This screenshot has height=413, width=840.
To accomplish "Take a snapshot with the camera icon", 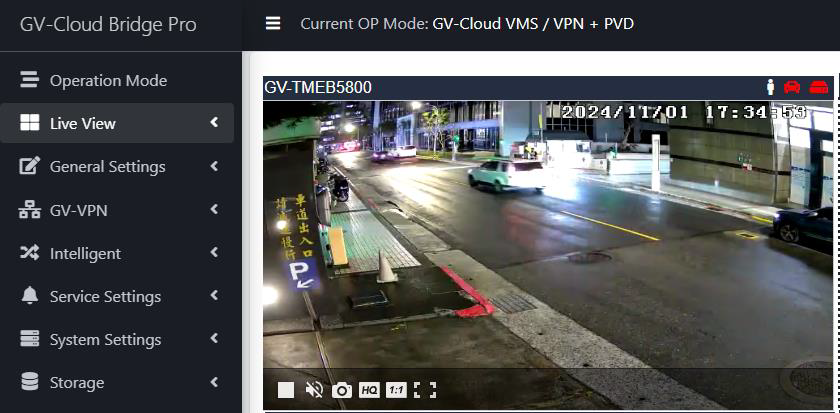I will tap(342, 390).
